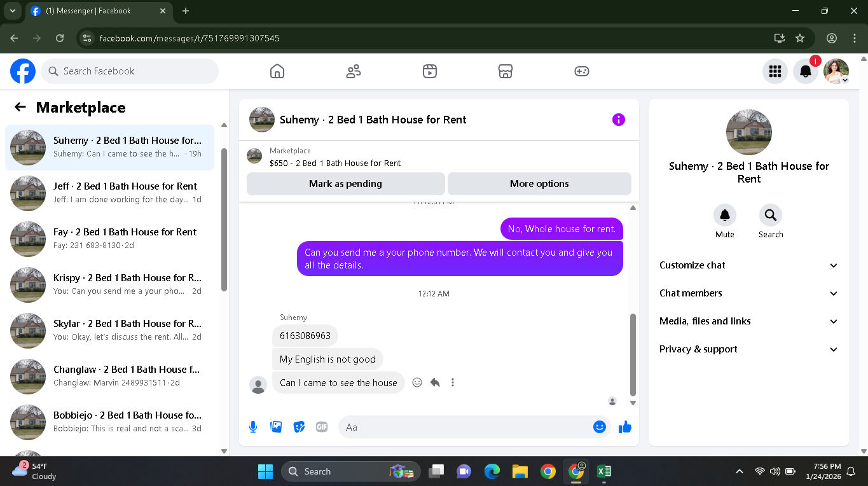Open the Friends icon in top navigation
Viewport: 868px width, 486px height.
[354, 71]
